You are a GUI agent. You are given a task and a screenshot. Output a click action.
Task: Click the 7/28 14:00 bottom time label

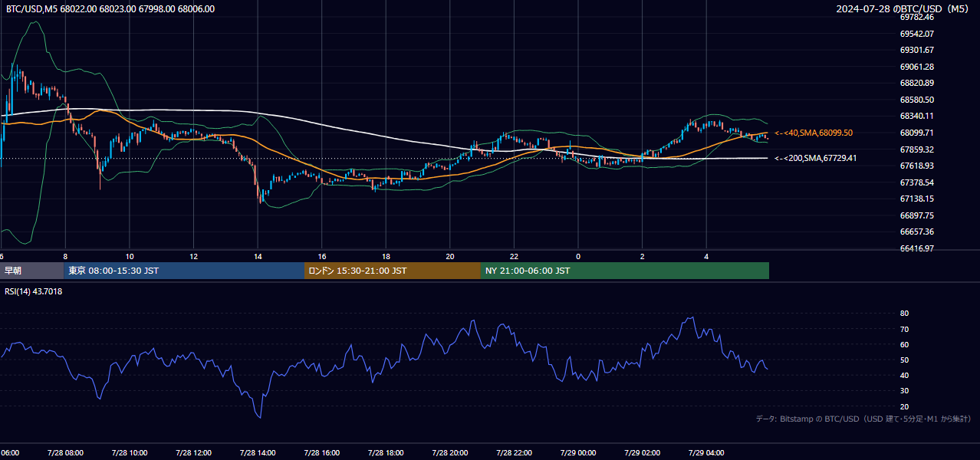point(257,452)
